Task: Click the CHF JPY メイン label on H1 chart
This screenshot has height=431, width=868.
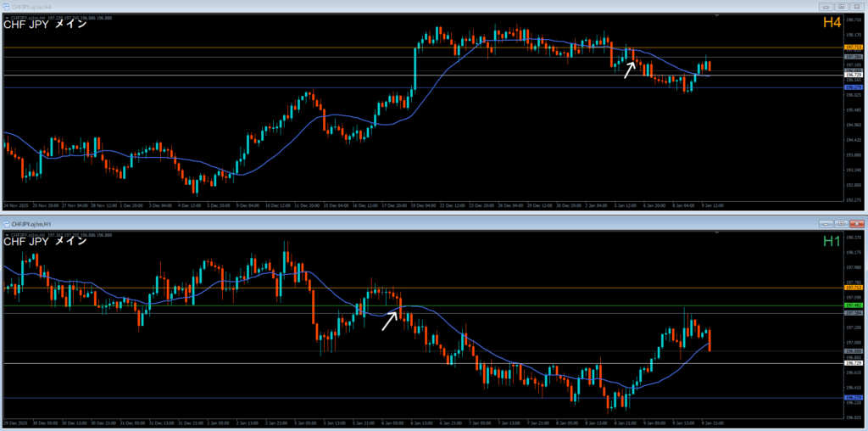Action: pyautogui.click(x=45, y=242)
